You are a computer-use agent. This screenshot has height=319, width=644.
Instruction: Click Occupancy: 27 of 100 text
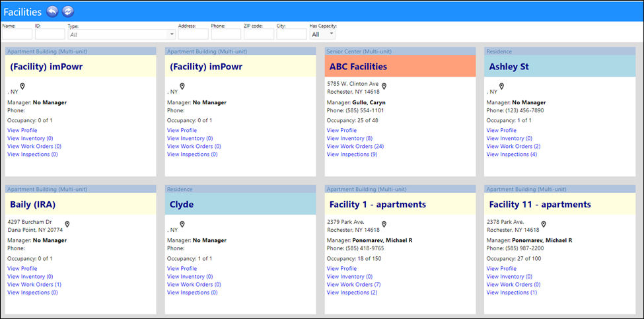(x=514, y=259)
